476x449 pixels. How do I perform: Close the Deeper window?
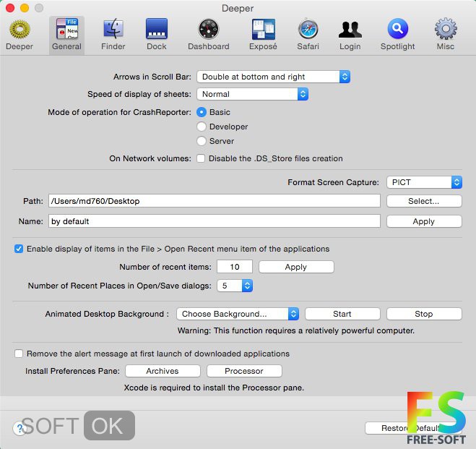click(10, 8)
